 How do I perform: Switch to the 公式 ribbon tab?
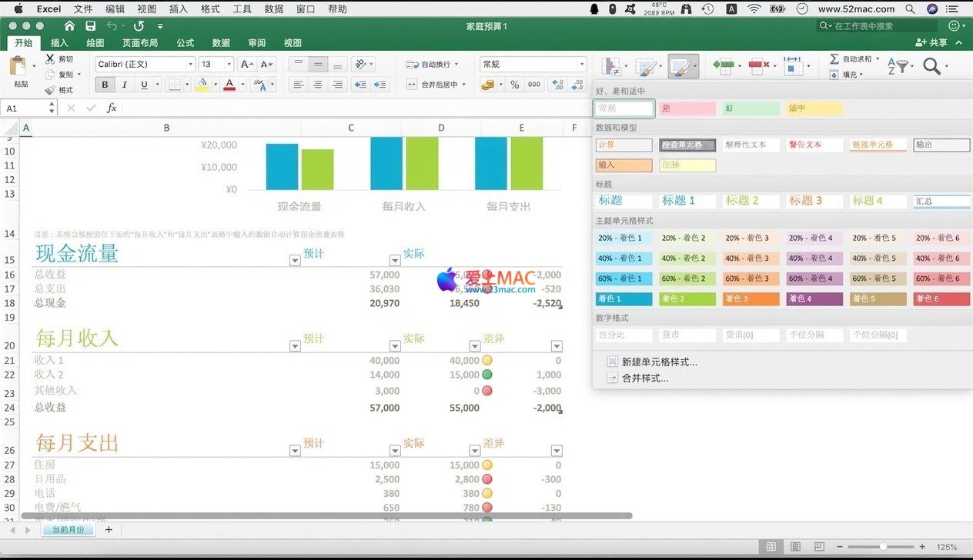click(x=185, y=43)
